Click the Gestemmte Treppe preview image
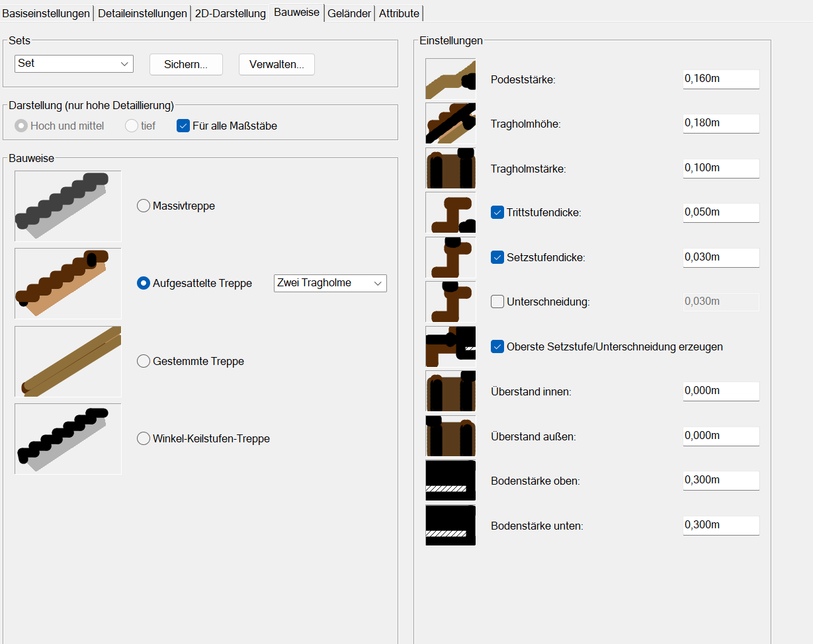The height and width of the screenshot is (644, 813). 68,361
